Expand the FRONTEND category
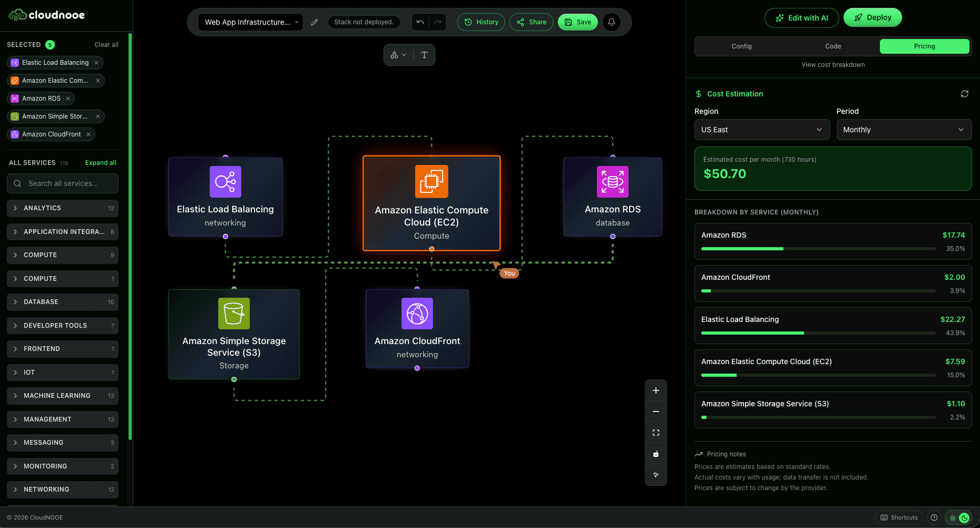This screenshot has width=980, height=528. pos(63,349)
